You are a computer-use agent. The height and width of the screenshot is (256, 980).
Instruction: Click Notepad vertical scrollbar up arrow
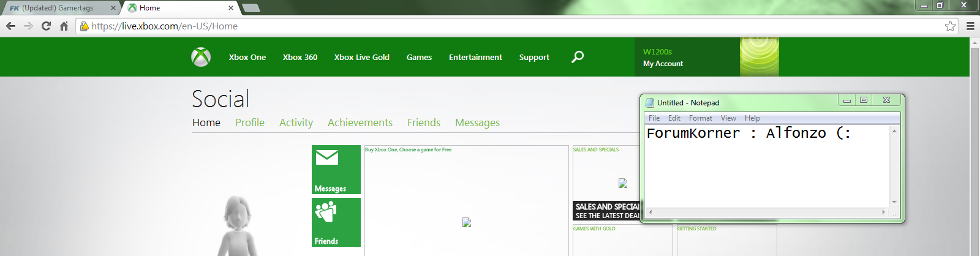click(x=894, y=131)
